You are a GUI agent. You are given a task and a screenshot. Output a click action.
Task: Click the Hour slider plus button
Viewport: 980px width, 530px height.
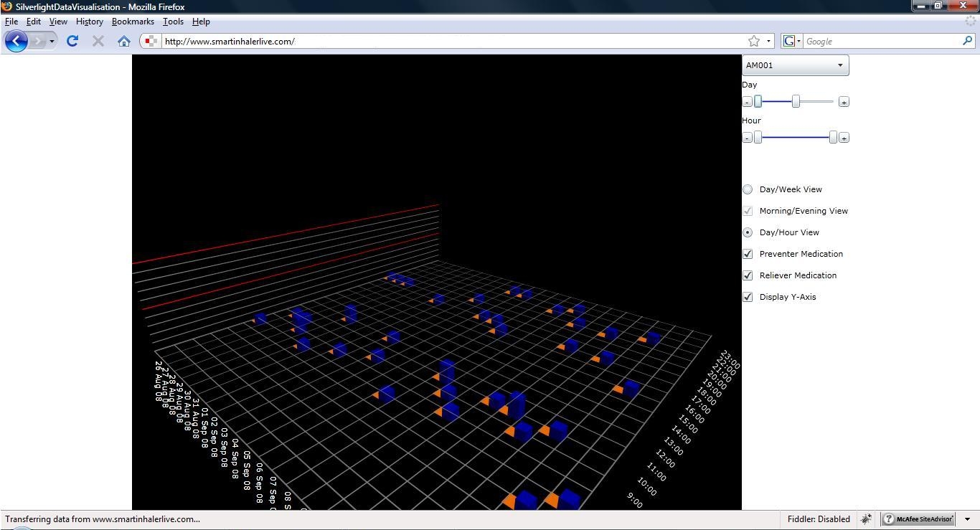844,138
